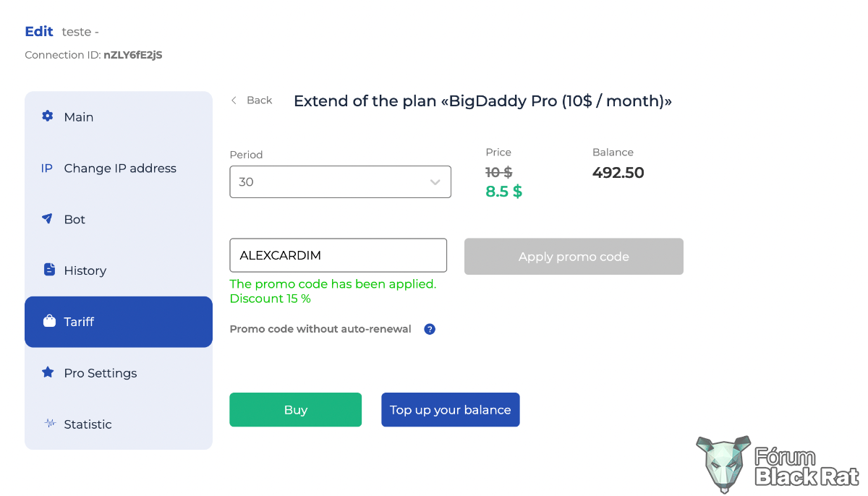The width and height of the screenshot is (868, 496).
Task: Switch to the Pro Settings section
Action: click(119, 373)
